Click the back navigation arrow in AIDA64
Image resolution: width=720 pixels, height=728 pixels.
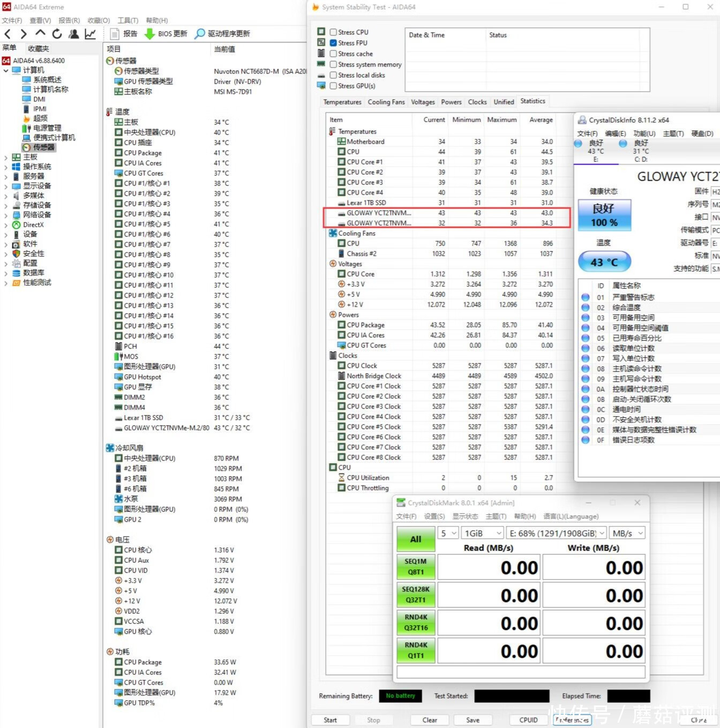pyautogui.click(x=7, y=34)
